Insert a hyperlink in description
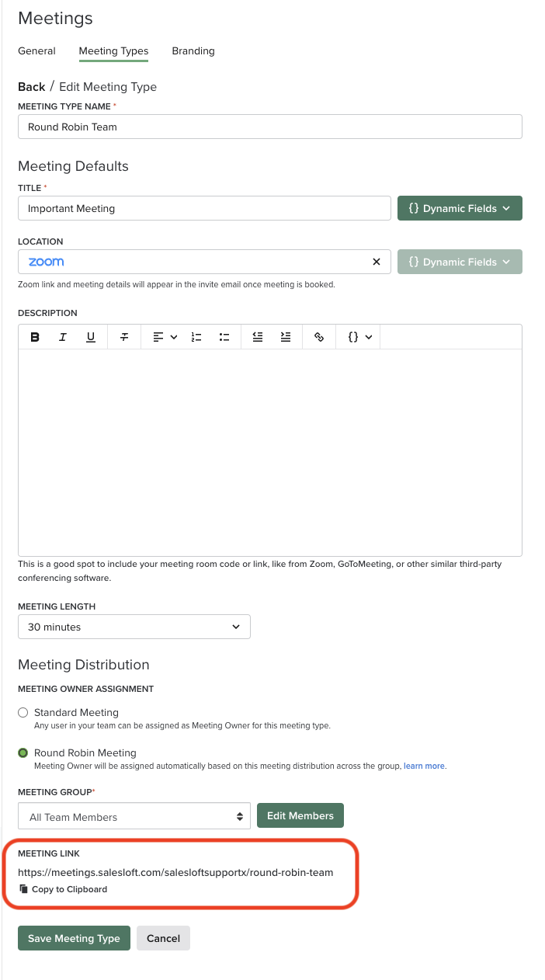The image size is (545, 980). click(318, 337)
